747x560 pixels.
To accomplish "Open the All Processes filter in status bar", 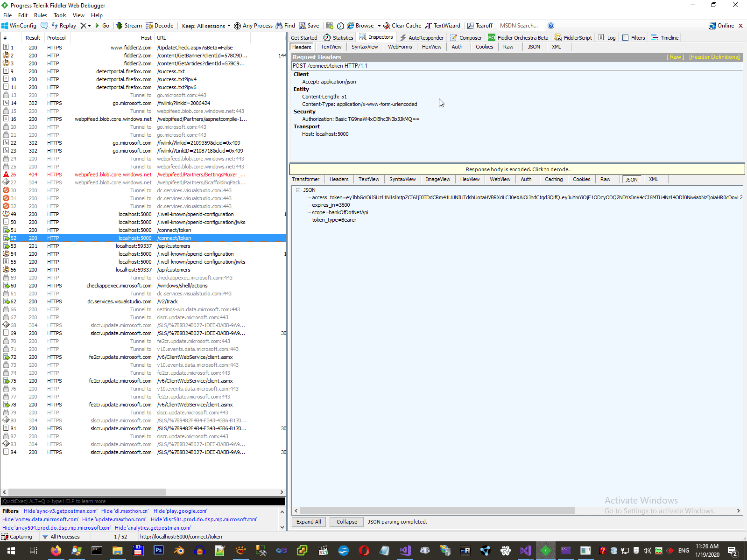I will (x=61, y=537).
